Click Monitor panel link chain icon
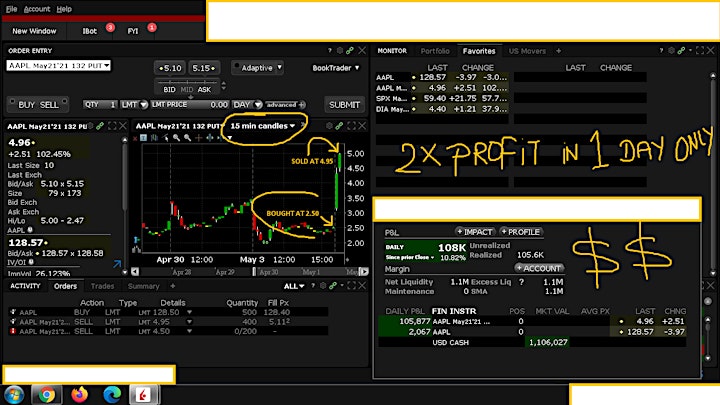This screenshot has width=720, height=405. (681, 51)
